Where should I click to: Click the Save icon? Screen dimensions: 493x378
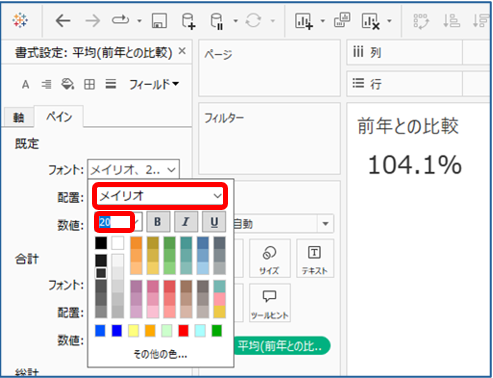[159, 21]
